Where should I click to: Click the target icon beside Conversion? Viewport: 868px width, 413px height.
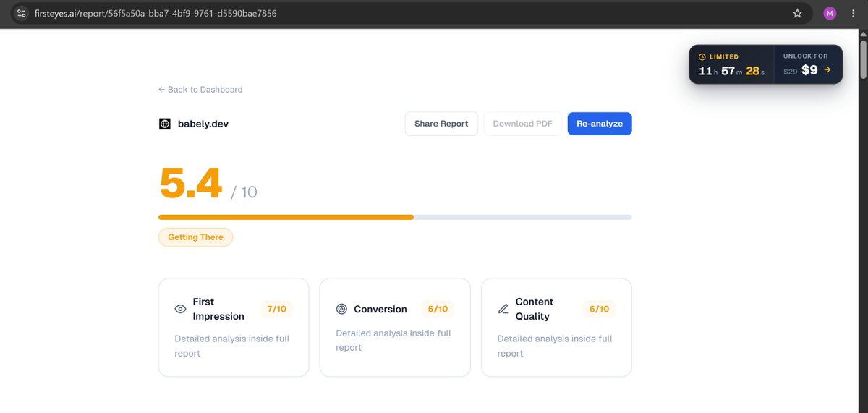342,309
